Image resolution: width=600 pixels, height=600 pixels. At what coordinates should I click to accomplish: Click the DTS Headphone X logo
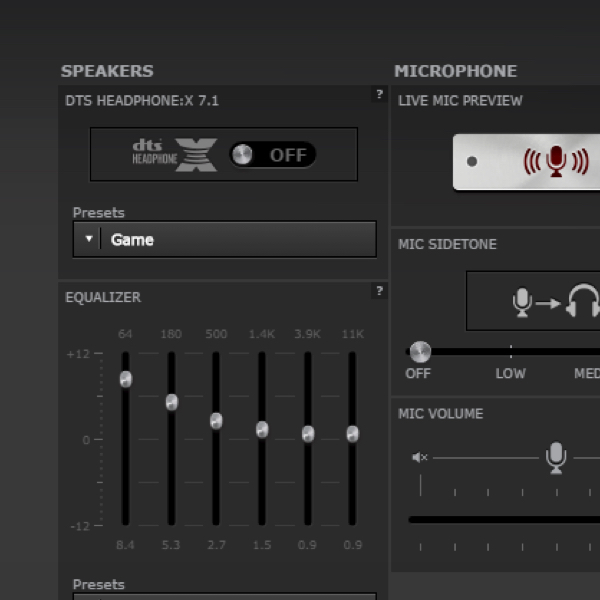coord(174,155)
